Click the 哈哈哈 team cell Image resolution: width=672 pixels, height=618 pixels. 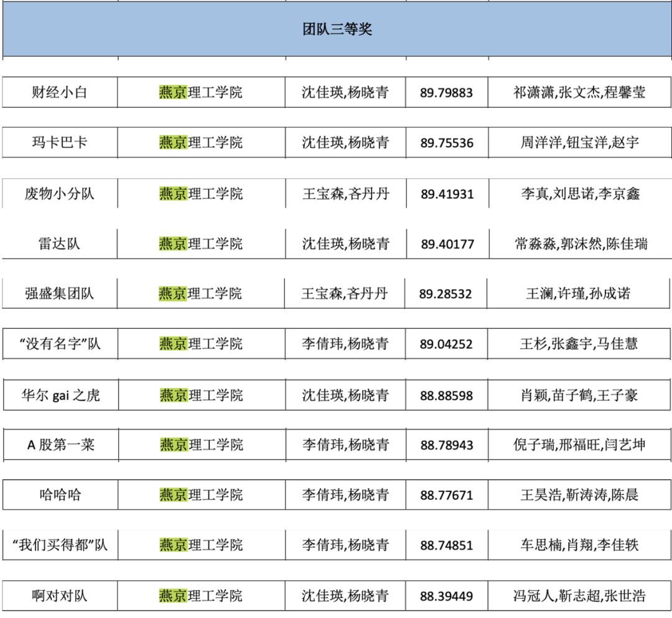(60, 496)
